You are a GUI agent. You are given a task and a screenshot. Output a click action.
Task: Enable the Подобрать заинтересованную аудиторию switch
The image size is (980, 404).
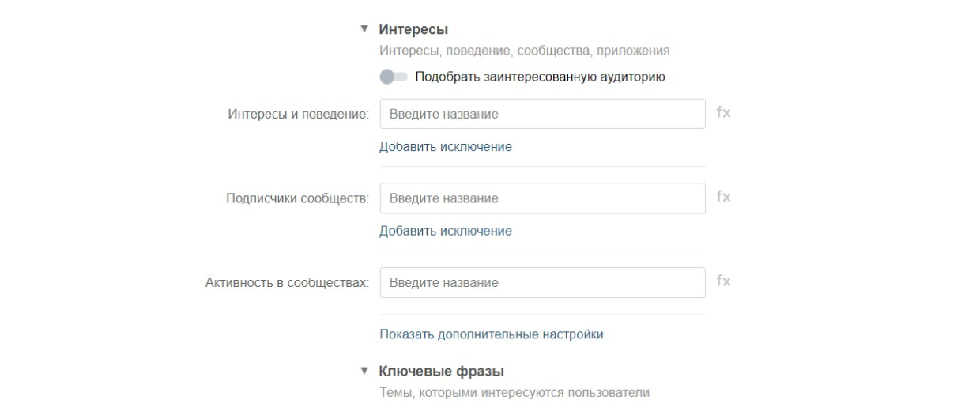pyautogui.click(x=393, y=77)
